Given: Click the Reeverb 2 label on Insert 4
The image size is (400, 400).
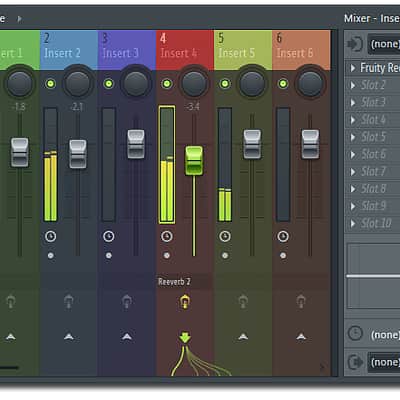Looking at the screenshot, I should (174, 282).
